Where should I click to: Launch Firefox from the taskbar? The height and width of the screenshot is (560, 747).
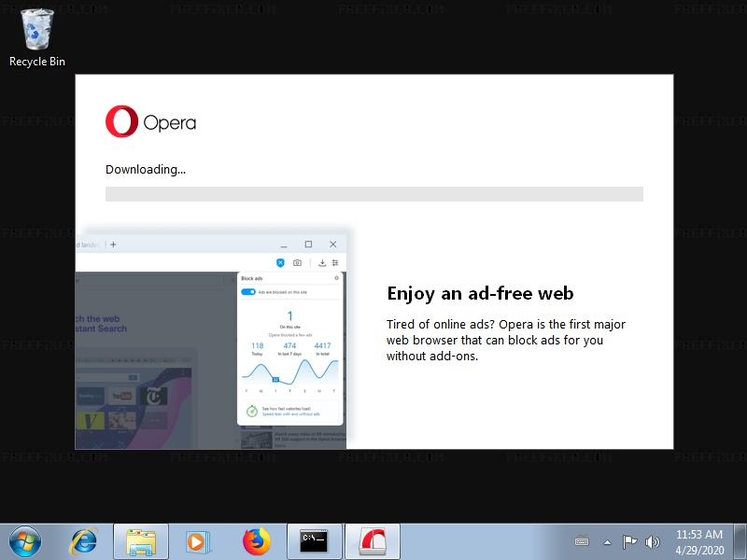coord(255,541)
